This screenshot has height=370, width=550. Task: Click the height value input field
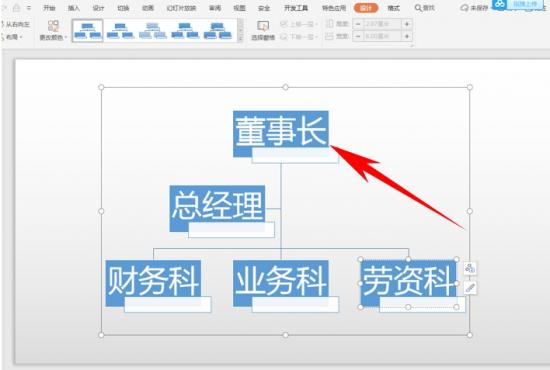tap(382, 24)
